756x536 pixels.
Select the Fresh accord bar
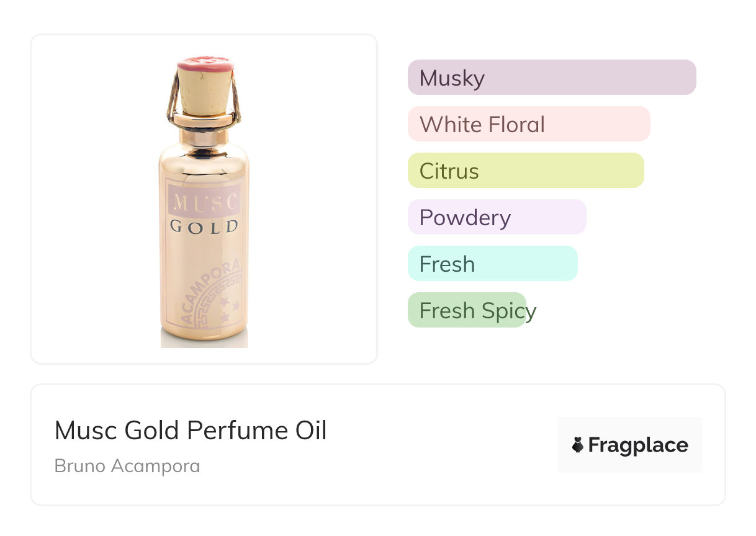(492, 264)
